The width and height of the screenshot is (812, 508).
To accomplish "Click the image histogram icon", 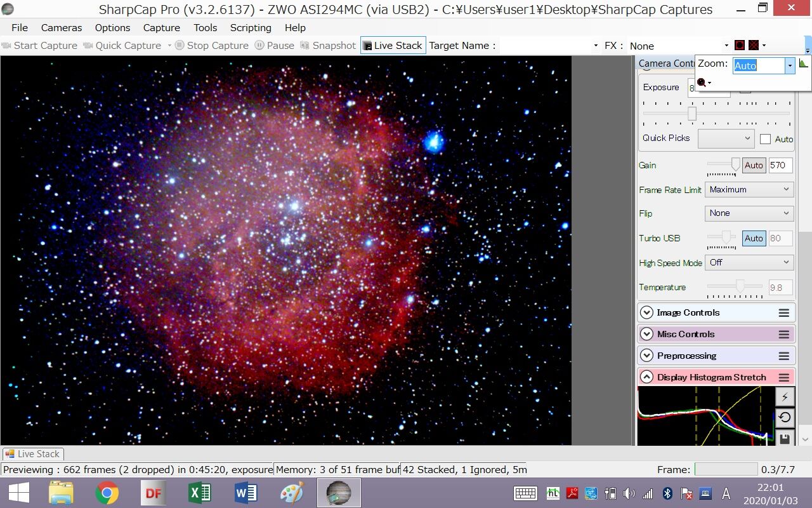I will click(804, 63).
